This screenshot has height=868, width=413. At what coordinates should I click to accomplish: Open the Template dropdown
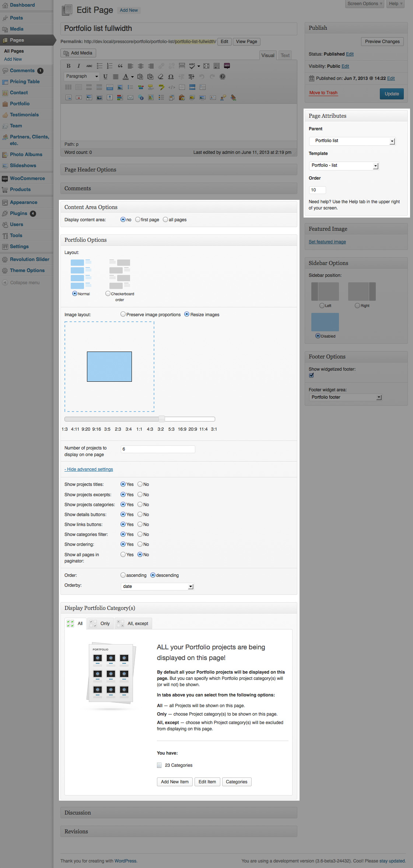pyautogui.click(x=344, y=166)
